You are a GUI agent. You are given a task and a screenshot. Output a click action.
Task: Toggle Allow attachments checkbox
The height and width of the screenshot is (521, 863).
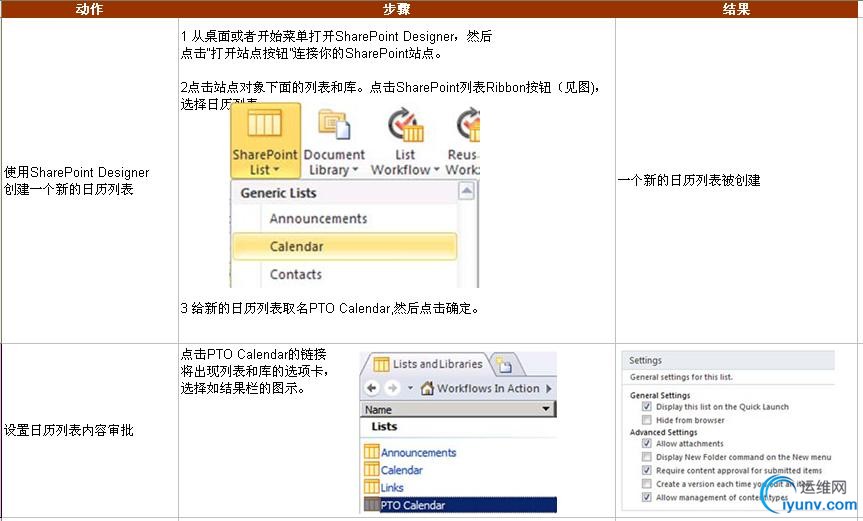coord(647,443)
